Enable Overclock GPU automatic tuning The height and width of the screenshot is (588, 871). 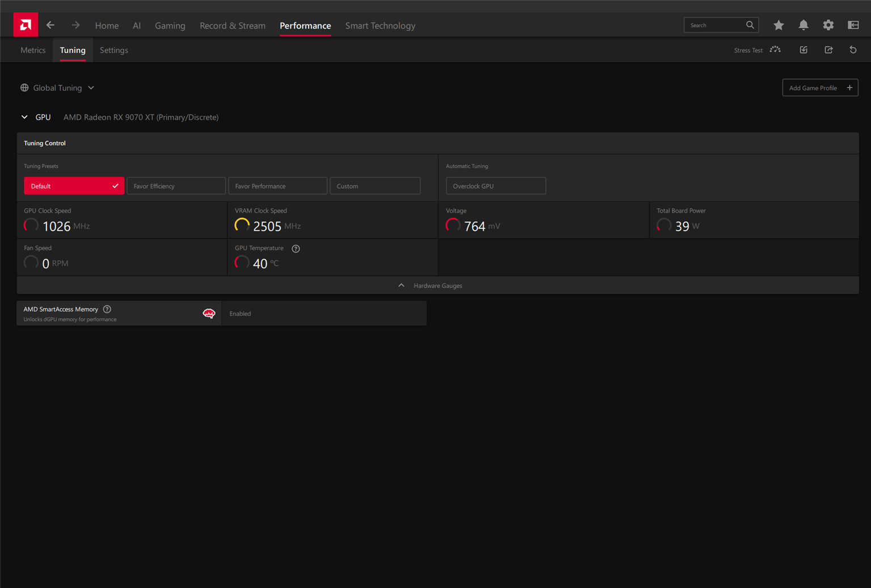496,186
